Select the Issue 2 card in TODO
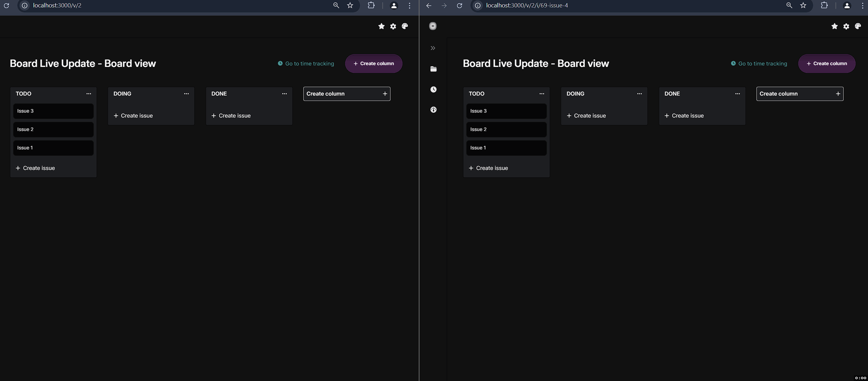868x381 pixels. click(x=53, y=129)
